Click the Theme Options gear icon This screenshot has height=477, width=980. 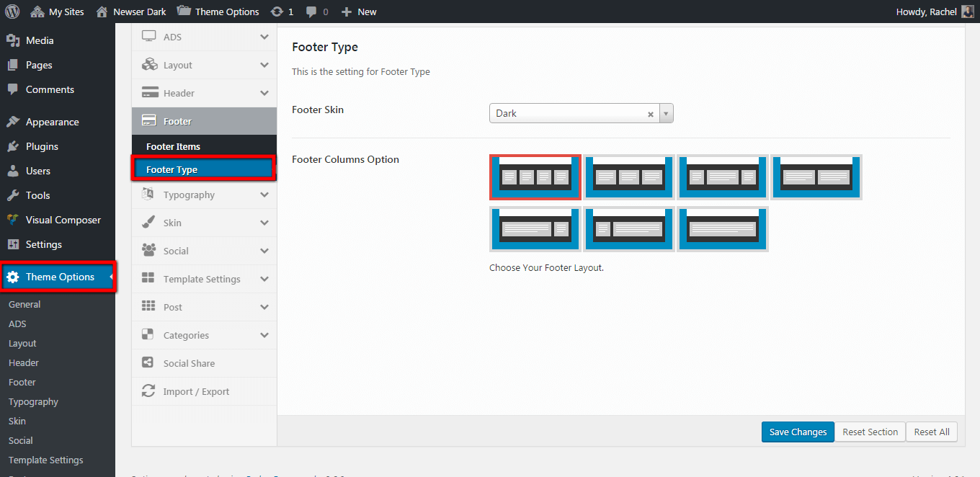[x=13, y=277]
